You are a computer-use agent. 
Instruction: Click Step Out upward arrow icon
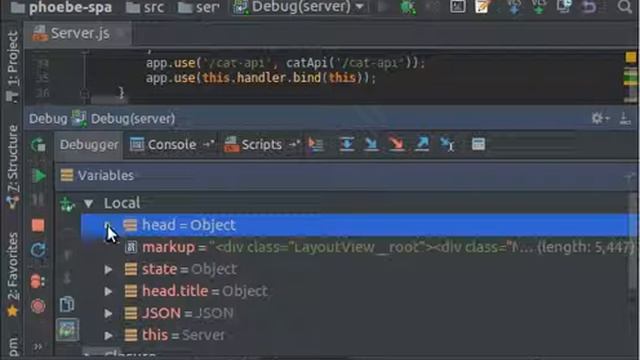[422, 144]
